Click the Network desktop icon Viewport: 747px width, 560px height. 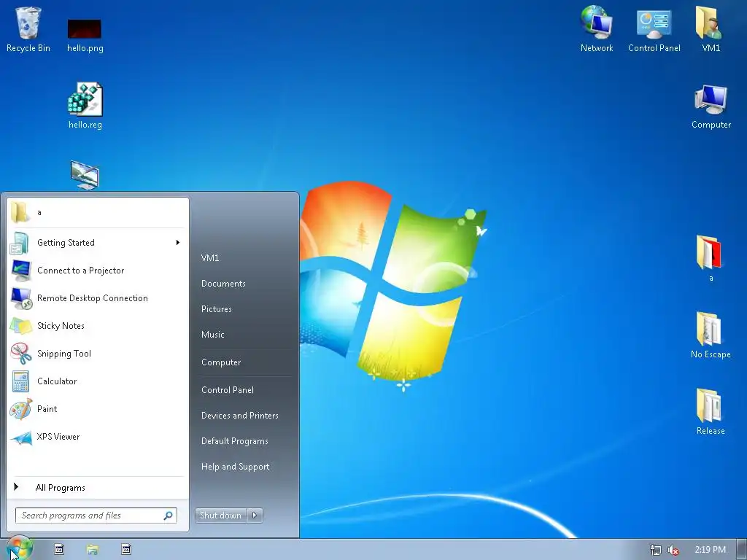[x=597, y=28]
